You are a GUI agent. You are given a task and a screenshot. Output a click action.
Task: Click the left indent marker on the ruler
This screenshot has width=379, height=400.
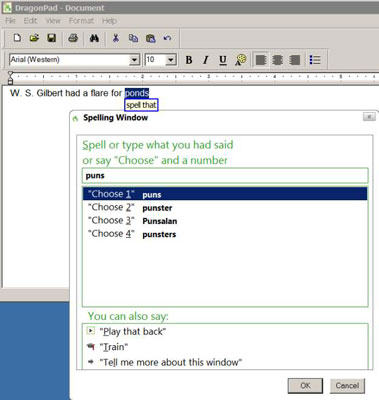click(x=10, y=78)
